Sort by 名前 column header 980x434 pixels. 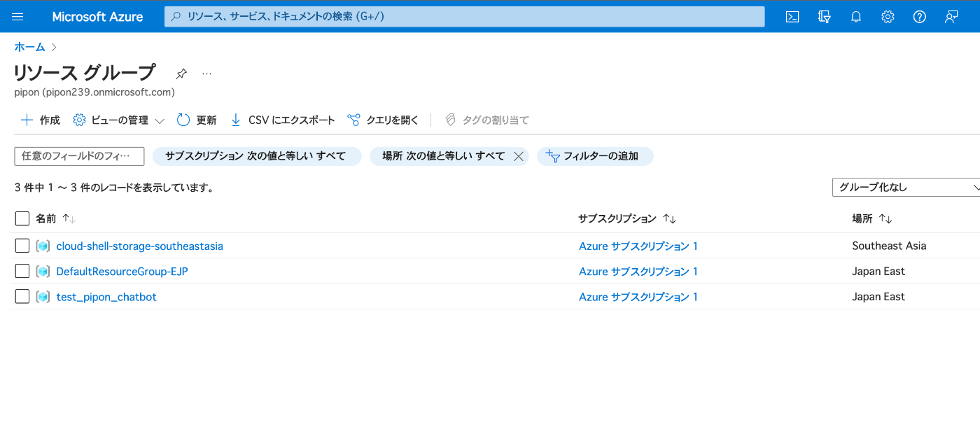point(55,219)
